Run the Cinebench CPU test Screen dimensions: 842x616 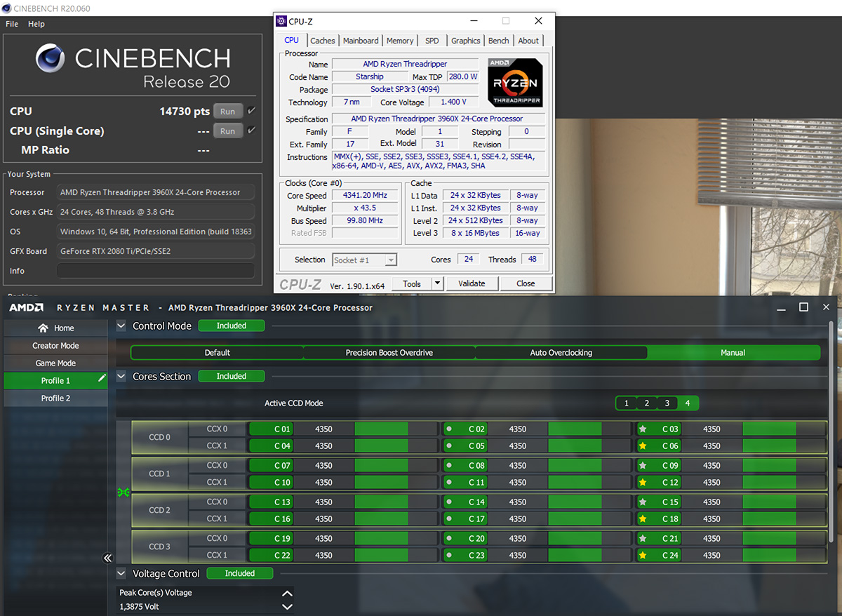coord(228,112)
